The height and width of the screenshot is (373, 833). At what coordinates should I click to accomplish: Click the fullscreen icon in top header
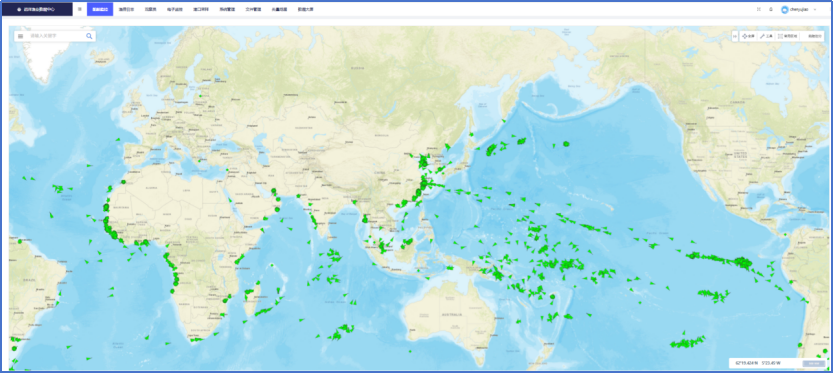point(759,9)
